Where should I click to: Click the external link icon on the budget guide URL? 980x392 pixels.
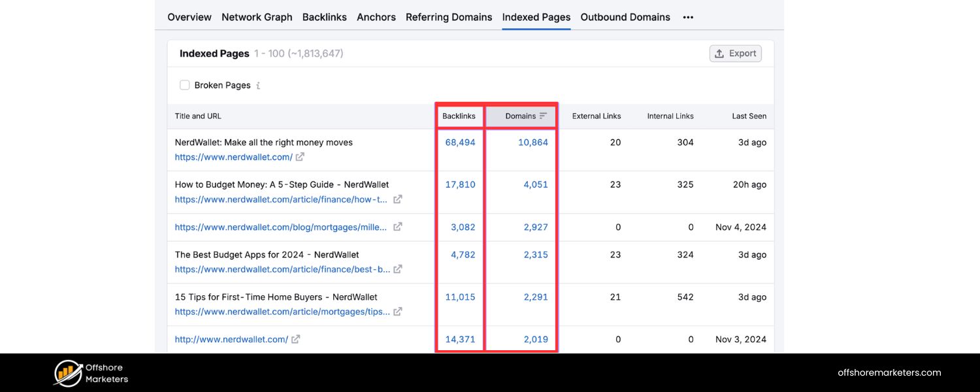[398, 199]
